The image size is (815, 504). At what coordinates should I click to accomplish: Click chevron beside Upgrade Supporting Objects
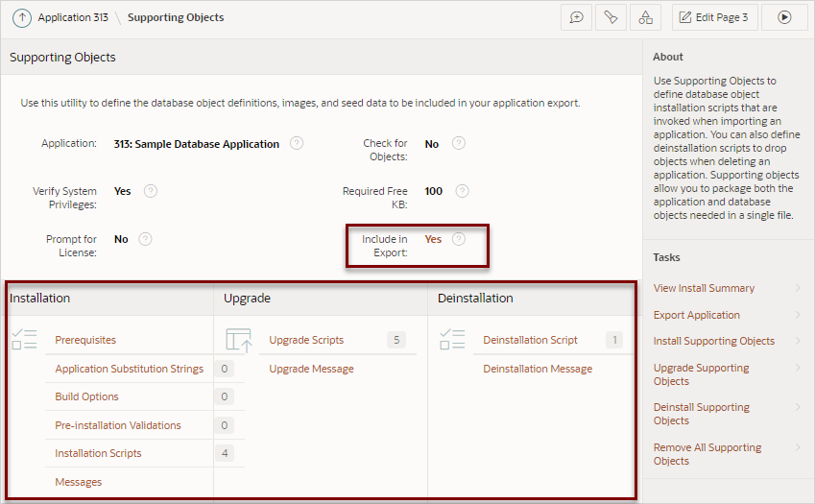pos(798,368)
